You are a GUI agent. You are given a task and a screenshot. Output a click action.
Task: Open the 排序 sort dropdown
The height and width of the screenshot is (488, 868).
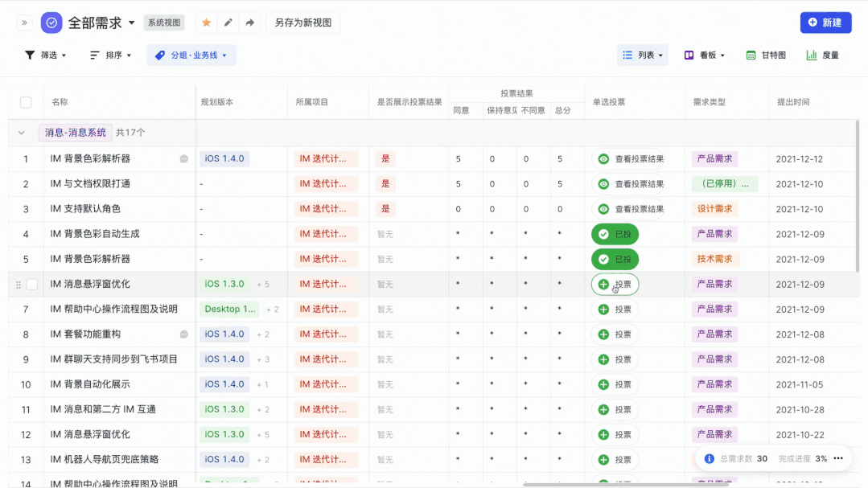point(110,55)
